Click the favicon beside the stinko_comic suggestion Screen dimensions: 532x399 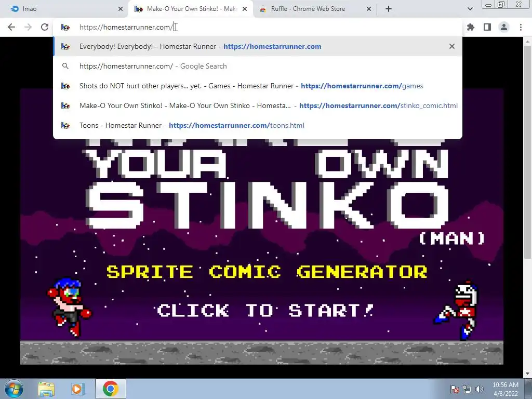65,105
